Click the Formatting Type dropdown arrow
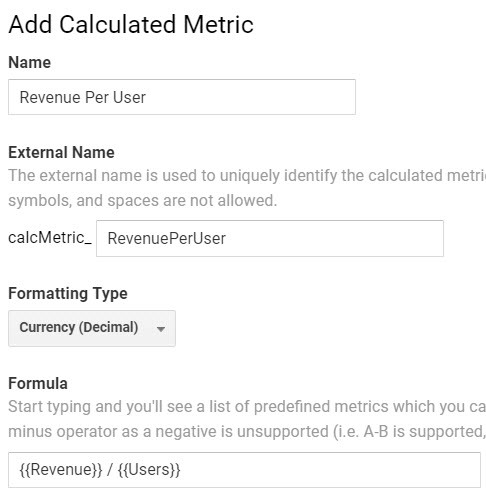Image resolution: width=486 pixels, height=498 pixels. pyautogui.click(x=161, y=329)
